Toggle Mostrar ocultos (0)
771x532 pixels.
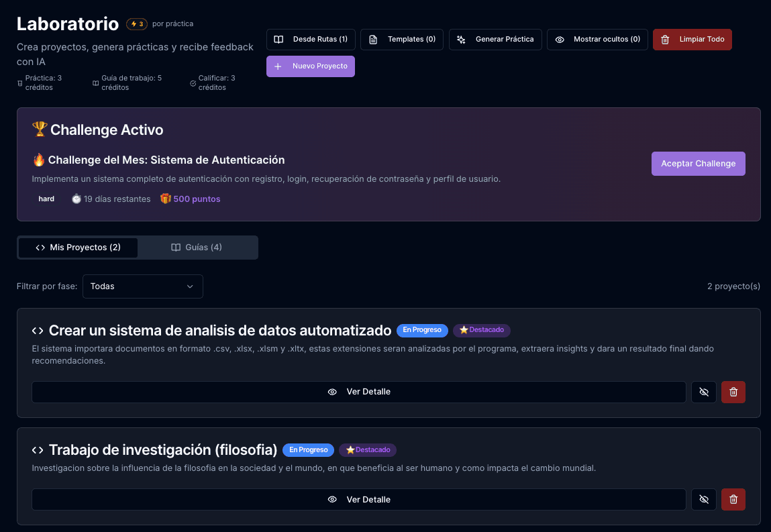coord(597,40)
